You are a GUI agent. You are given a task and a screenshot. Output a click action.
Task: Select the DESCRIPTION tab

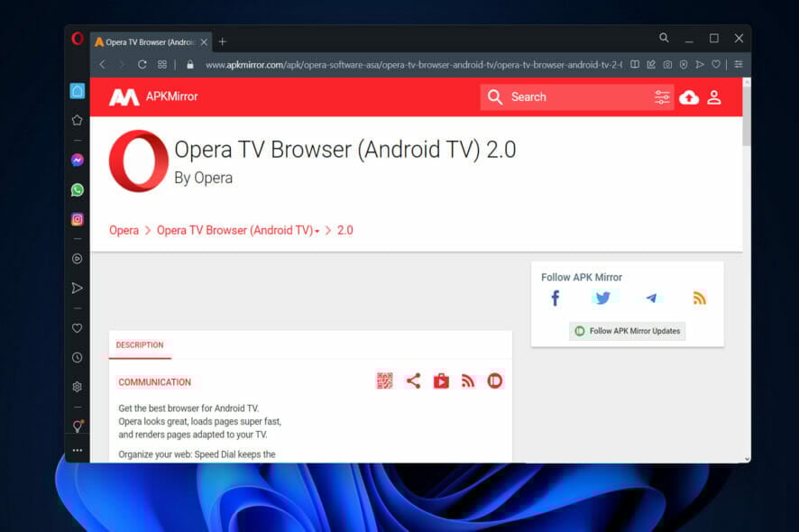140,345
